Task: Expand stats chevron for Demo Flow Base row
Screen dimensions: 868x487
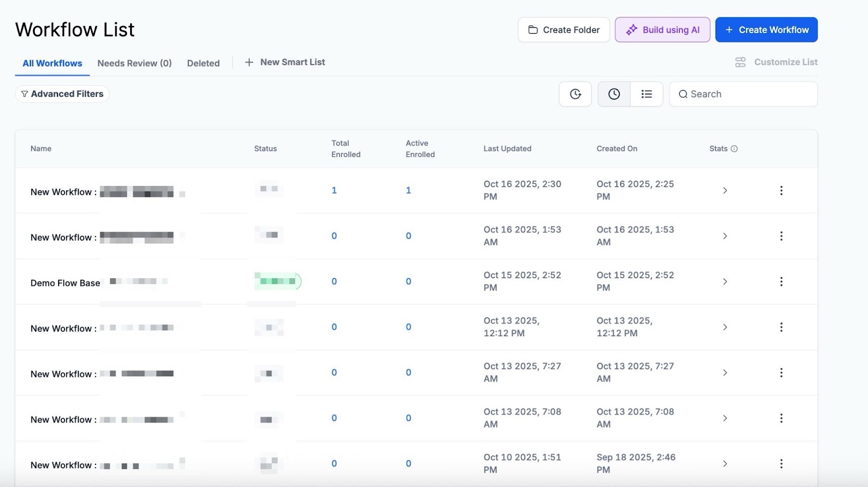Action: click(x=725, y=281)
